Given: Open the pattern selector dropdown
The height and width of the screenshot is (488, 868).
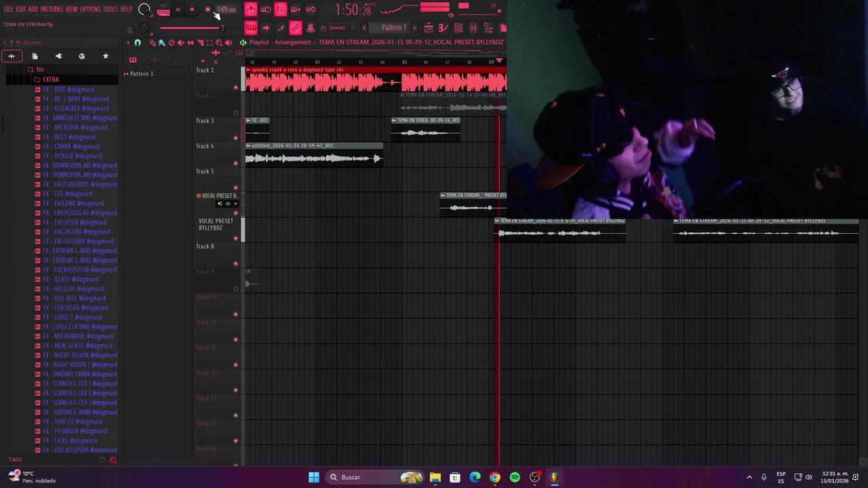Looking at the screenshot, I should pos(395,28).
